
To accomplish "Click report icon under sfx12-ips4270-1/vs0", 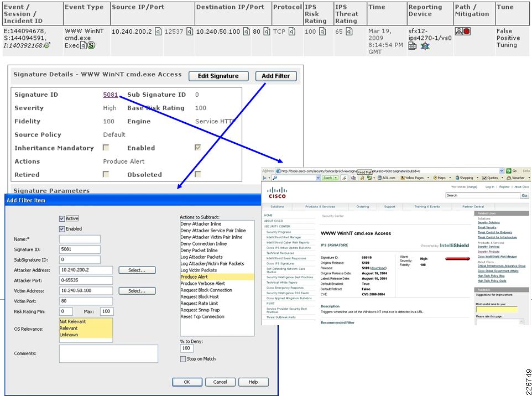I will [x=412, y=46].
